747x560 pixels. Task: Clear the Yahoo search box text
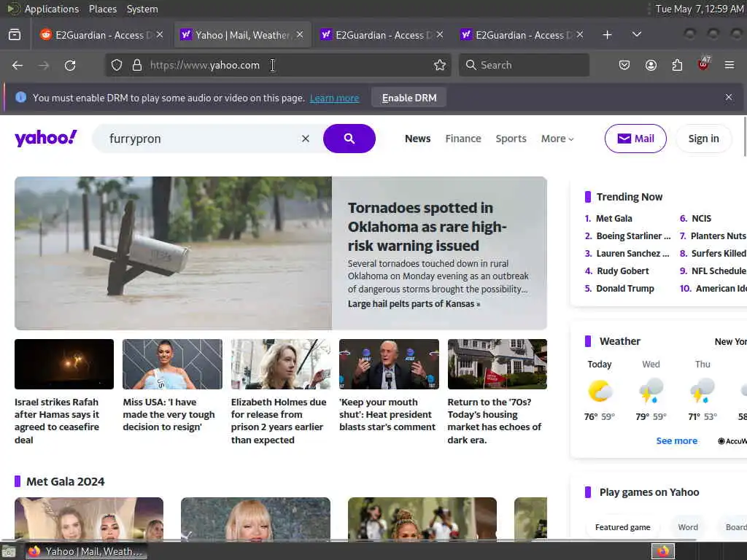306,139
